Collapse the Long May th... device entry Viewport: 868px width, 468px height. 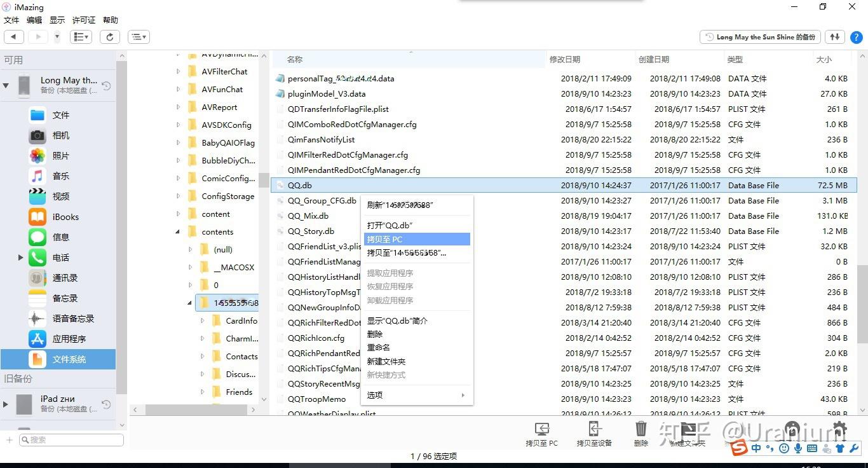click(x=6, y=85)
